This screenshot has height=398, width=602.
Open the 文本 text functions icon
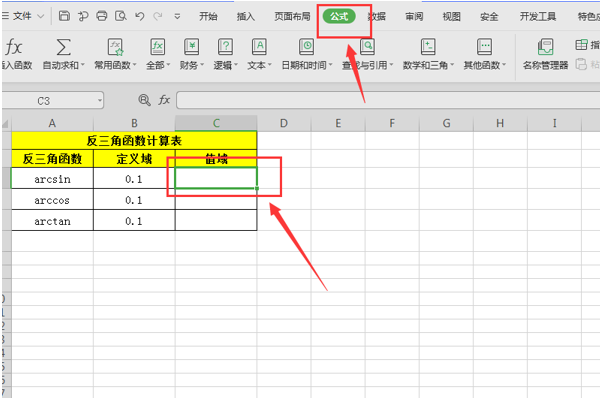259,47
